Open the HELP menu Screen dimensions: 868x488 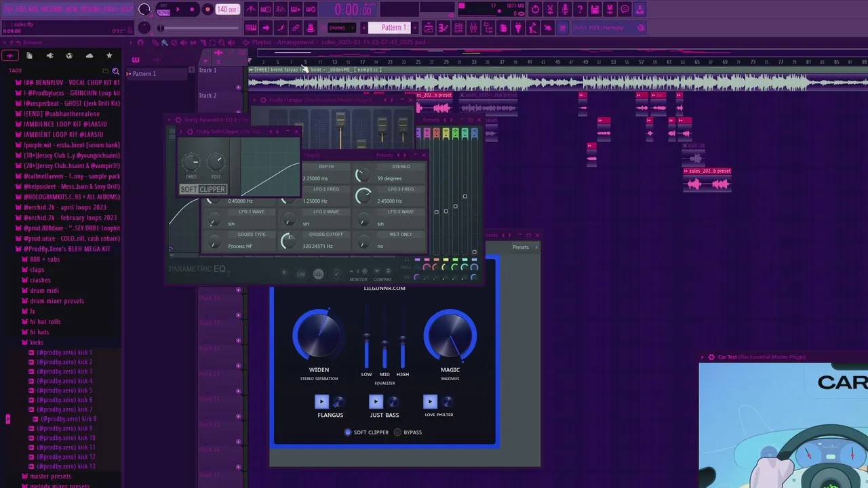pyautogui.click(x=127, y=9)
